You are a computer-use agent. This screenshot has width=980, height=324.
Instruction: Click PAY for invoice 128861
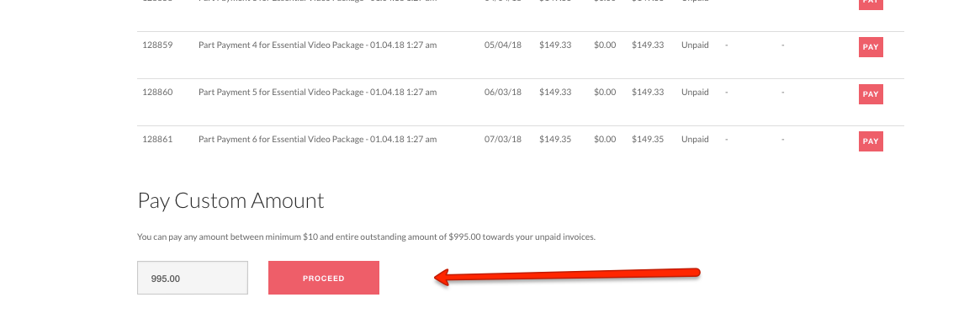[871, 141]
